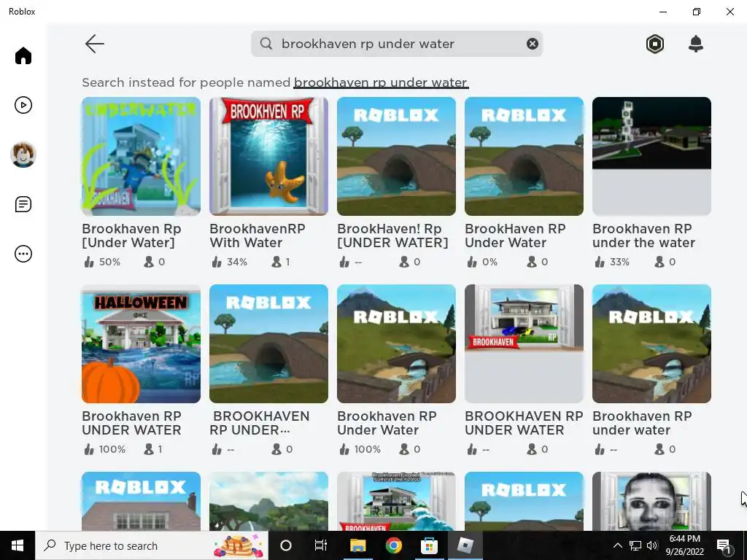
Task: Select Roblox app icon on taskbar
Action: coord(465,545)
